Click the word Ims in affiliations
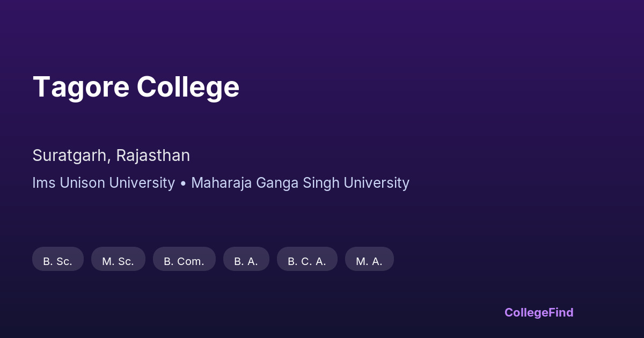This screenshot has width=644, height=338. pyautogui.click(x=44, y=183)
